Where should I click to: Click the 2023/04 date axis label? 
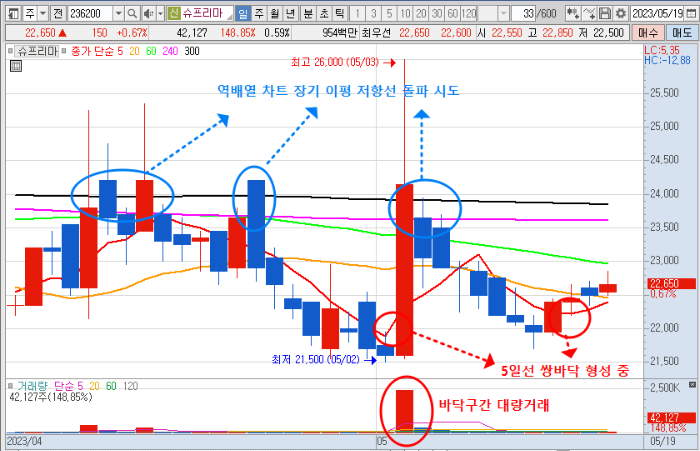tap(25, 441)
